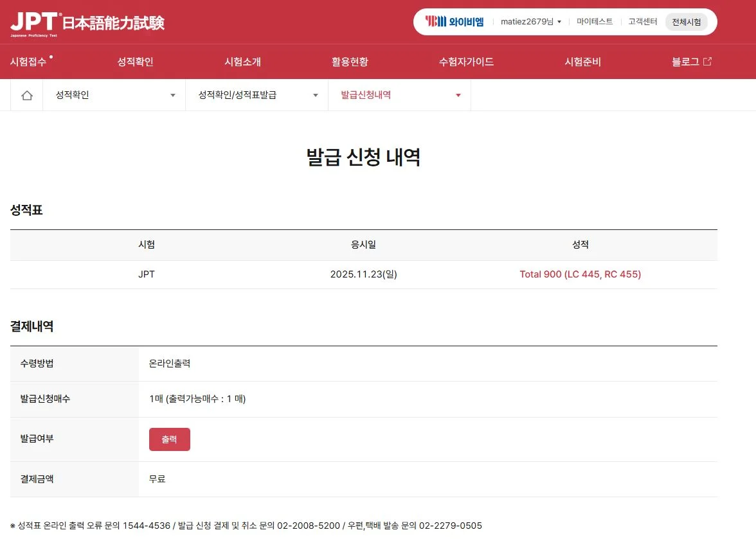Open the 수험자가이드 menu item
Viewport: 756px width, 539px height.
point(467,62)
